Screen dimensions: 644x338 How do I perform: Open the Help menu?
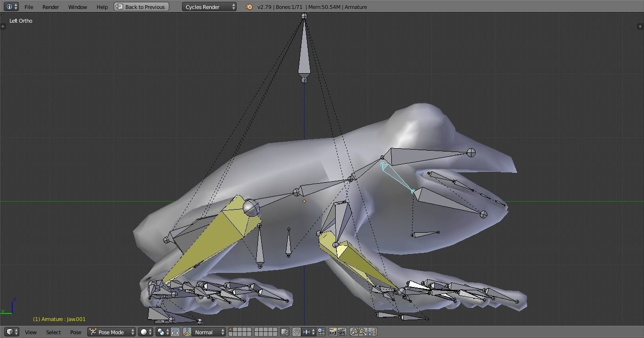tap(102, 7)
